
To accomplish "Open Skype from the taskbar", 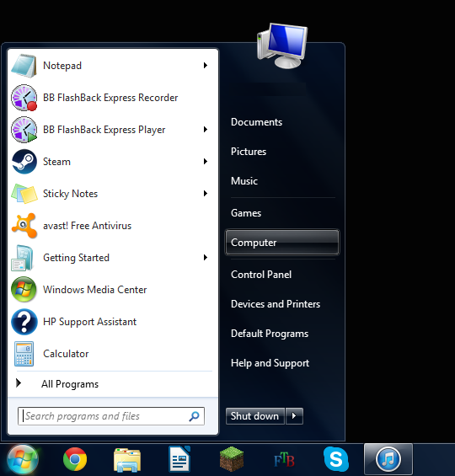I will [x=335, y=459].
